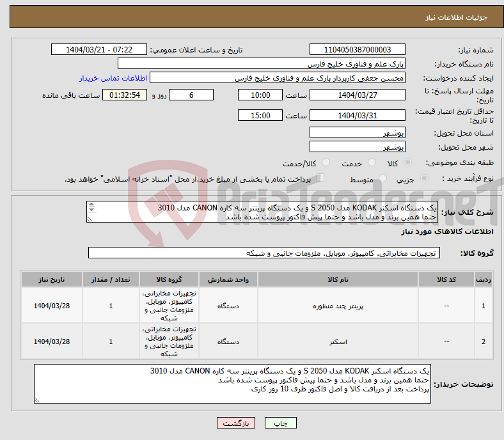504x440 pixels.
Task: Click row number 1 cell
Action: [x=483, y=306]
